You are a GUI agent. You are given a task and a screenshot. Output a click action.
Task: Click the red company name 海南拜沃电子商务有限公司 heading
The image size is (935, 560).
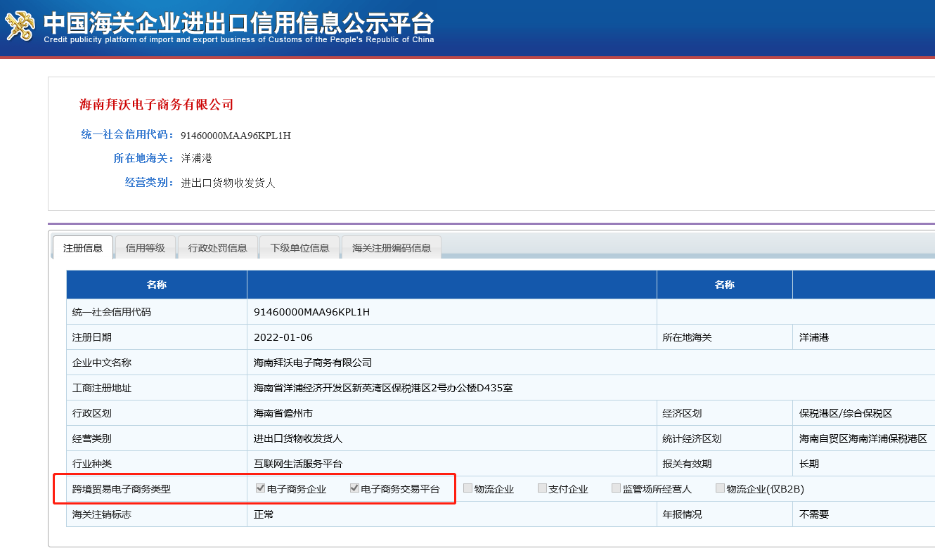157,105
